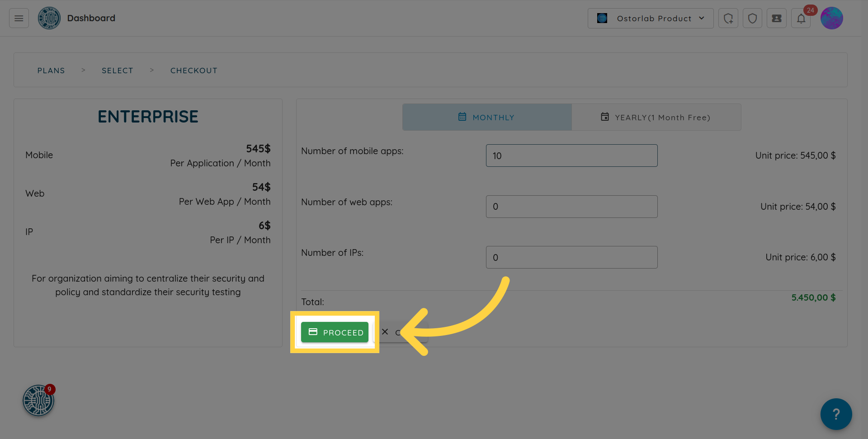Open the user profile avatar

tap(831, 18)
